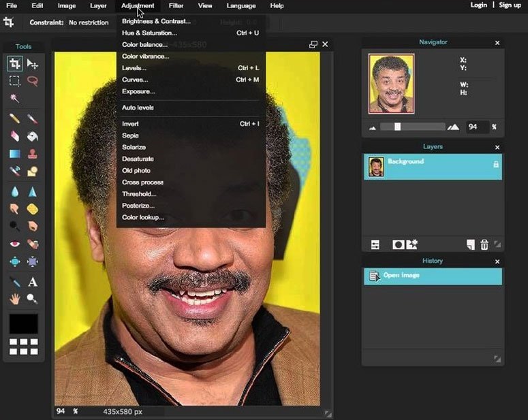Select the Drawing shapes tool
Screen dimensions: 528x420
(32, 172)
